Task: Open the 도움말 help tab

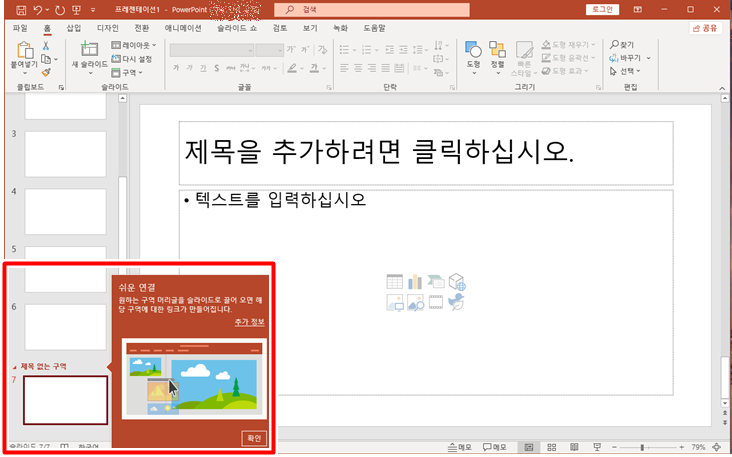Action: pos(374,28)
